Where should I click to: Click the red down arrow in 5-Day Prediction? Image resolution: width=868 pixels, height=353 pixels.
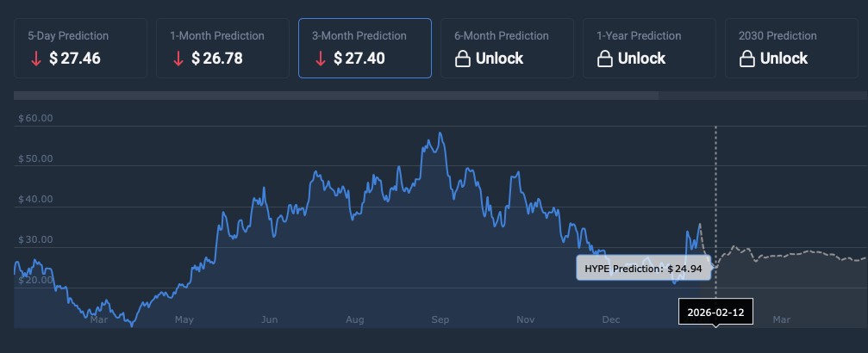[x=34, y=59]
